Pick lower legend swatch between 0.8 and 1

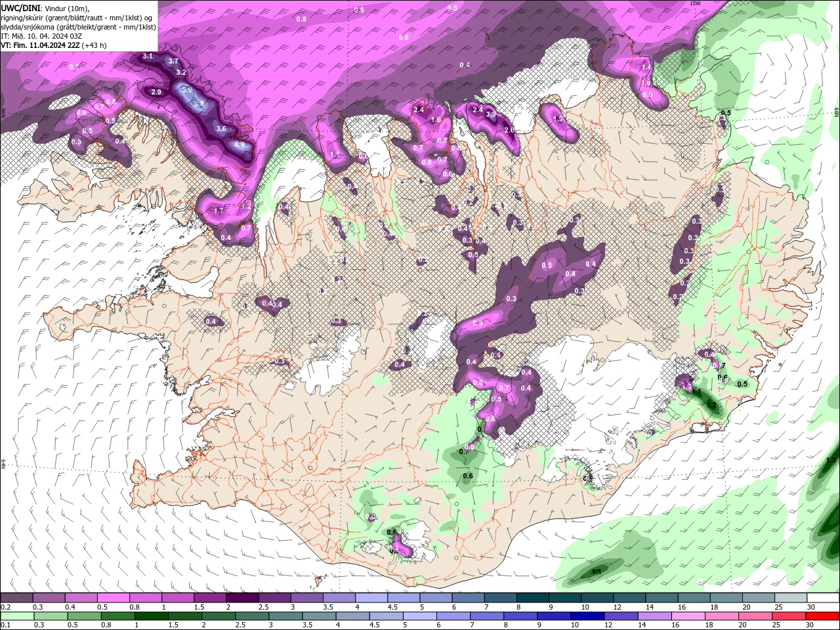(x=117, y=616)
